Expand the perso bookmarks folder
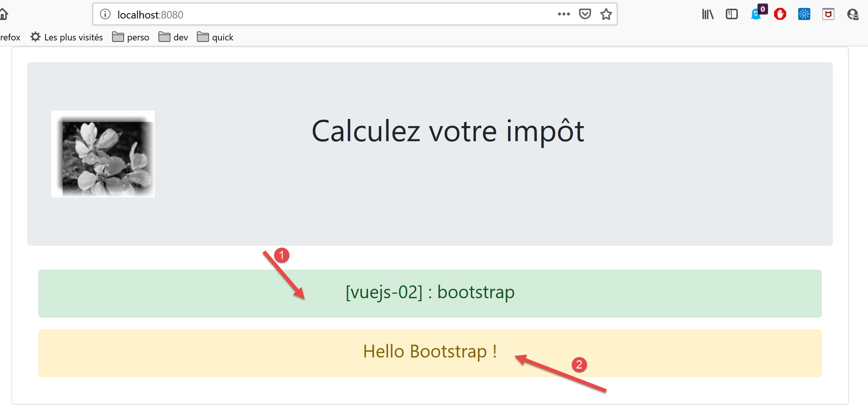This screenshot has width=868, height=413. 131,37
